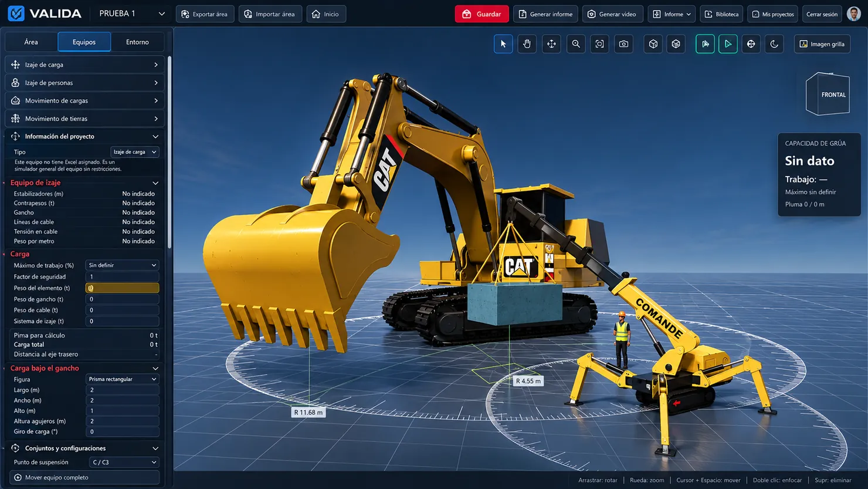This screenshot has width=868, height=489.
Task: Click Imagen grilla button
Action: tap(822, 44)
